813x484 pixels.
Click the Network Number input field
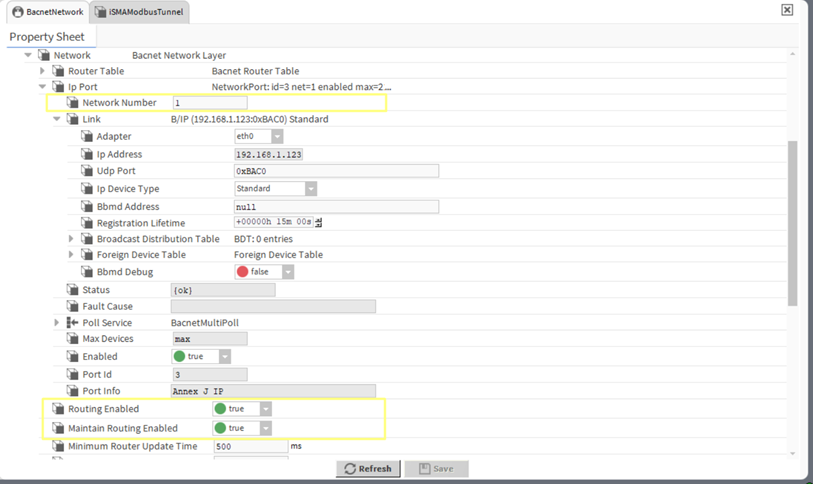[209, 103]
